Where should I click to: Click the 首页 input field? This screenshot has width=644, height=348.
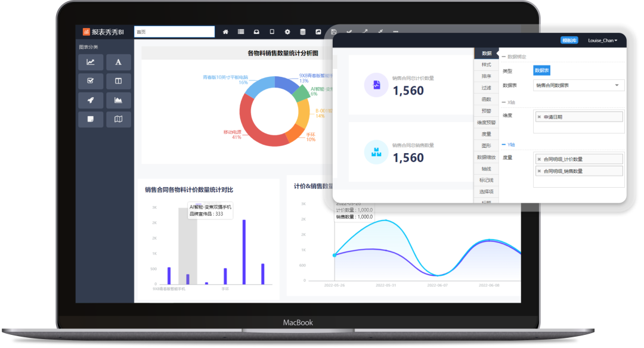[175, 32]
